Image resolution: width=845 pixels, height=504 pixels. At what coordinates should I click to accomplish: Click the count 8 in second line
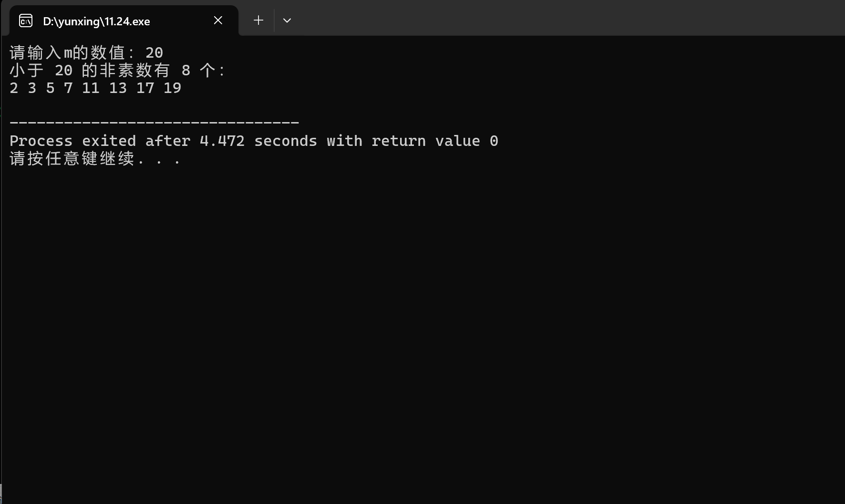[x=186, y=71]
